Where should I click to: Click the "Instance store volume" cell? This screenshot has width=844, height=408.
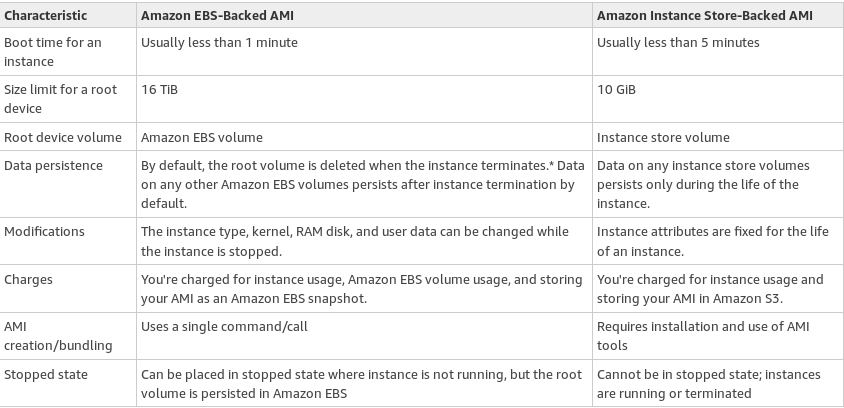click(663, 137)
